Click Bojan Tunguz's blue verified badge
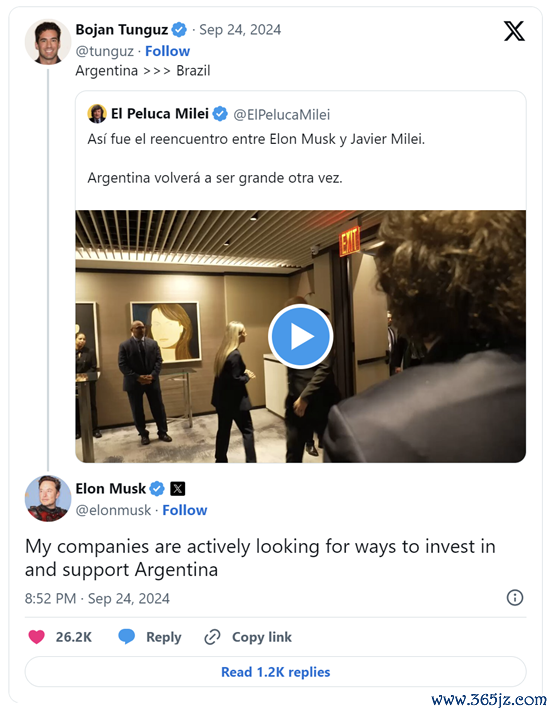This screenshot has height=715, width=554. coord(179,30)
